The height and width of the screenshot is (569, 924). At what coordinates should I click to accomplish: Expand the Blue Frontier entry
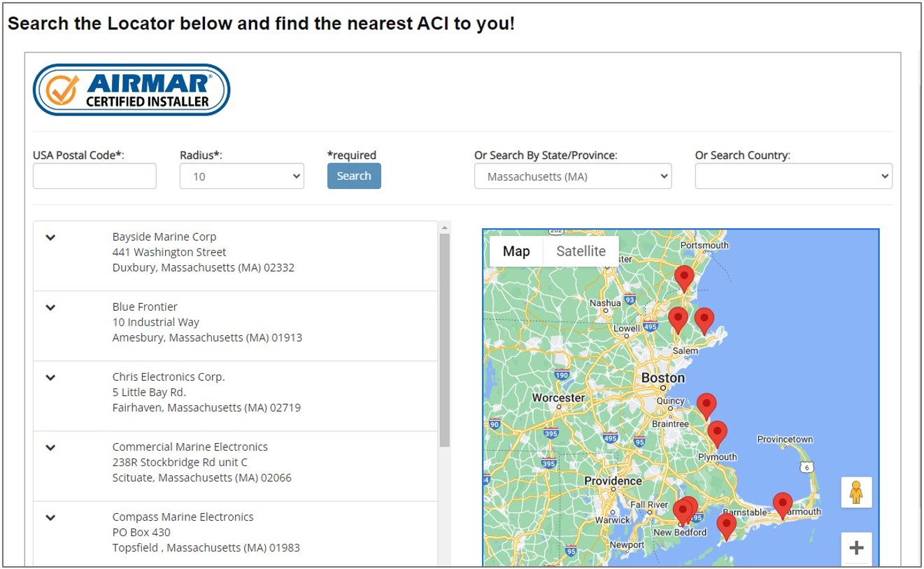[x=50, y=307]
